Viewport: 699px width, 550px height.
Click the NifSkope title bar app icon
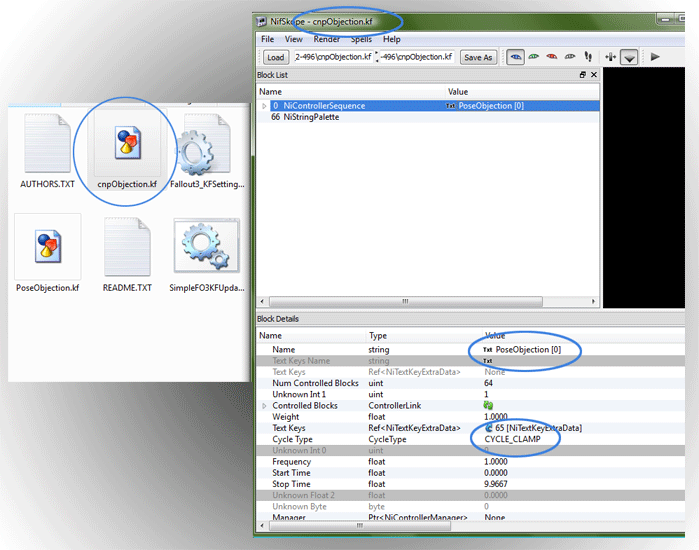click(x=261, y=21)
